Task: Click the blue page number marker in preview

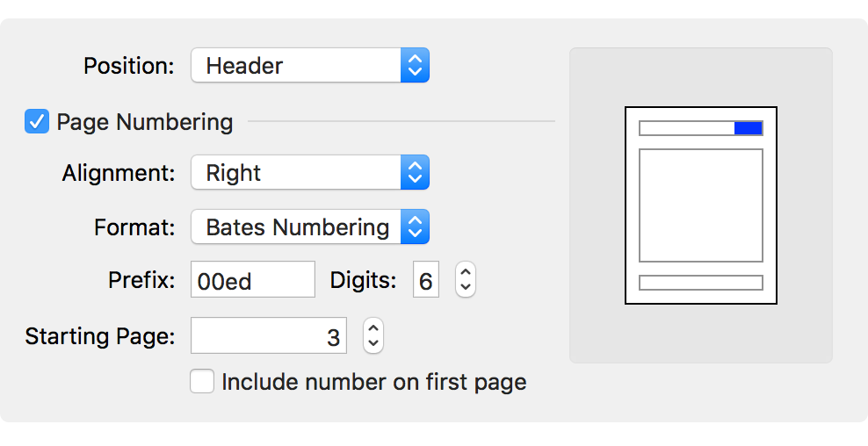Action: click(748, 128)
